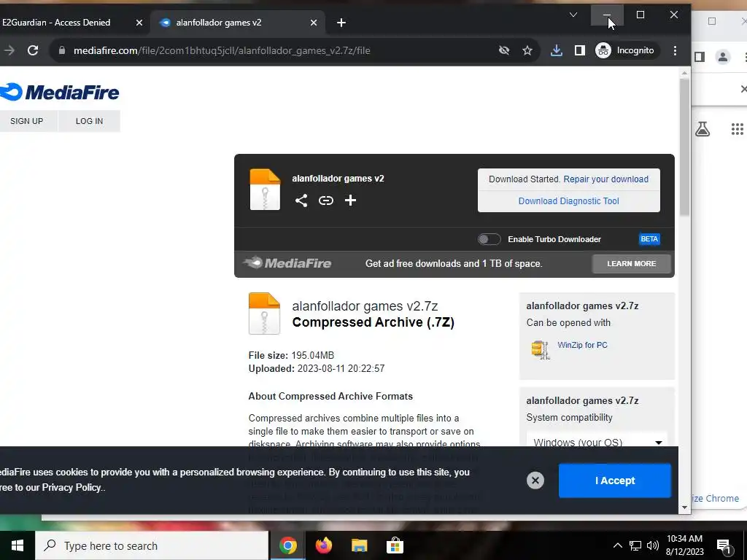This screenshot has width=747, height=560.
Task: Open Chrome Labs flask icon in background window
Action: coord(703,129)
